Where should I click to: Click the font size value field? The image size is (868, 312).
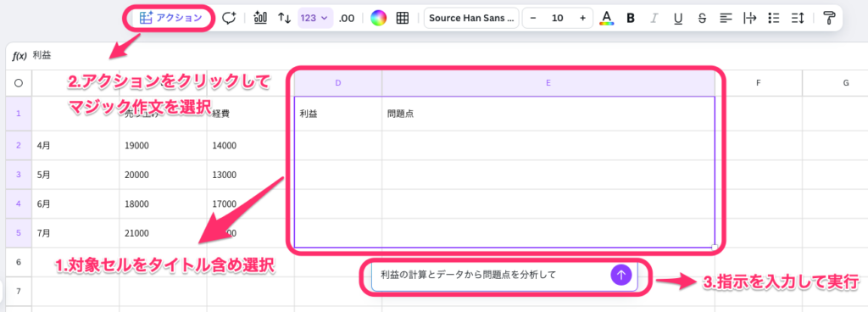[x=558, y=18]
